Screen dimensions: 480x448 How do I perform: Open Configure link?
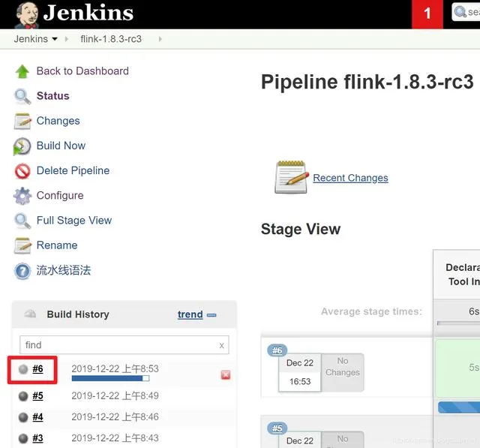60,195
